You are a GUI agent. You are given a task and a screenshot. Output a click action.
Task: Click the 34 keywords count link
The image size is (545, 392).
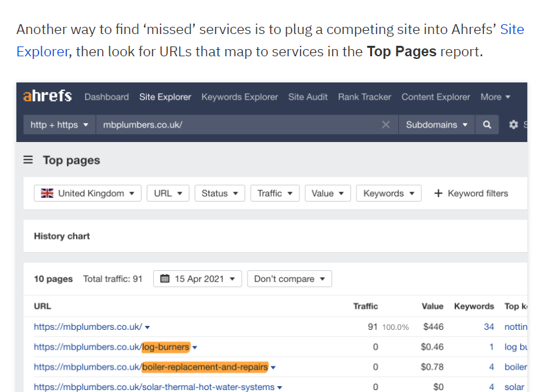tap(489, 327)
